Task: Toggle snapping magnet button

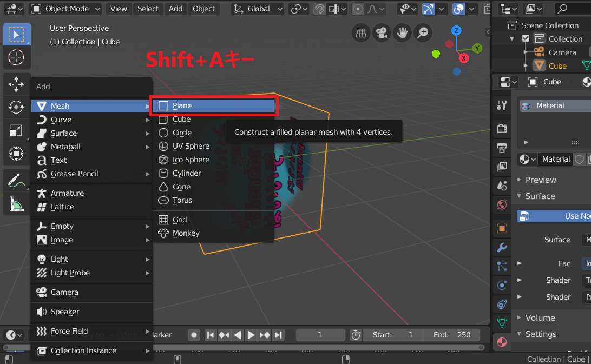Action: pyautogui.click(x=319, y=9)
